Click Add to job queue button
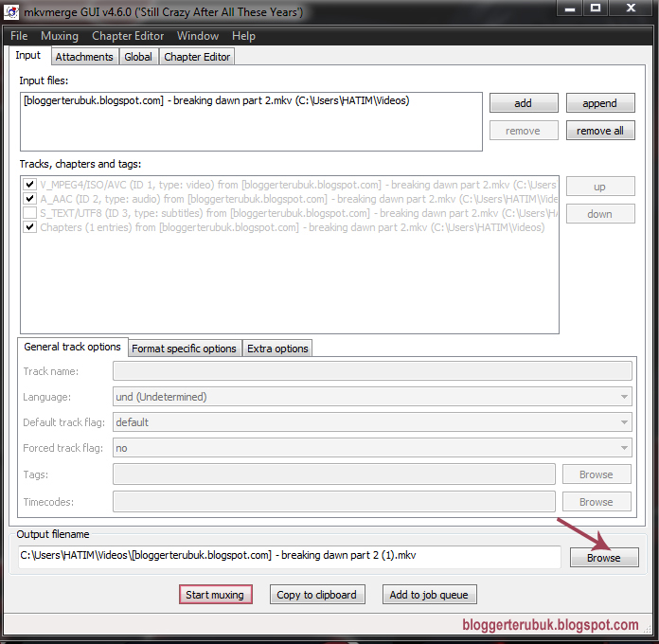 [x=429, y=595]
